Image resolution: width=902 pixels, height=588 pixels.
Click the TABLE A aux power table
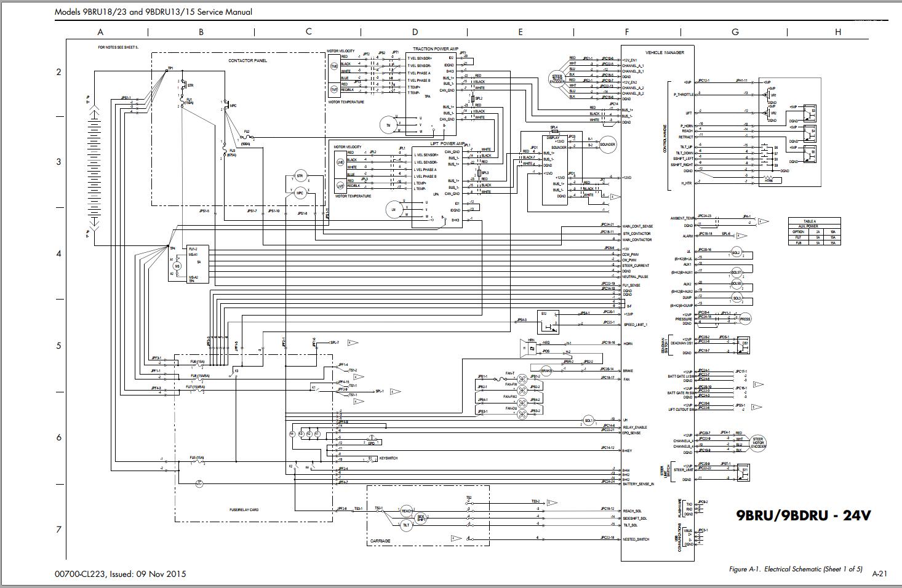[x=814, y=231]
